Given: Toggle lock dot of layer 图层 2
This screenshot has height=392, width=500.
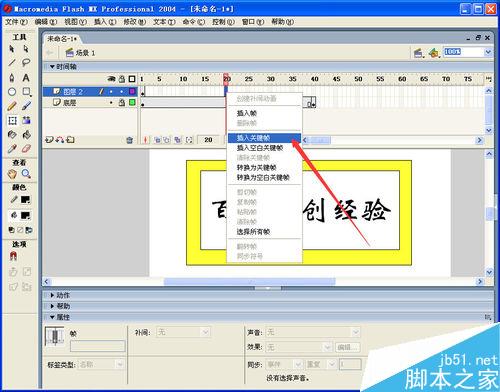Looking at the screenshot, I should 122,91.
